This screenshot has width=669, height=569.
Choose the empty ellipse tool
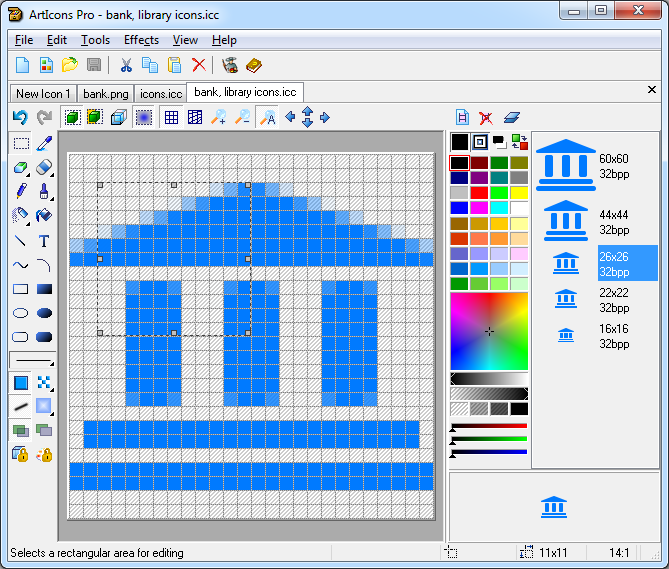pos(21,313)
